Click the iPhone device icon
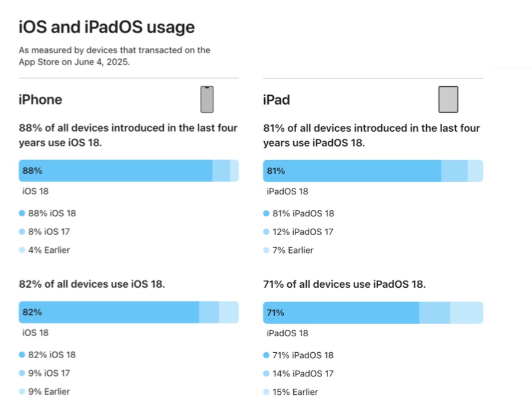 (x=207, y=99)
